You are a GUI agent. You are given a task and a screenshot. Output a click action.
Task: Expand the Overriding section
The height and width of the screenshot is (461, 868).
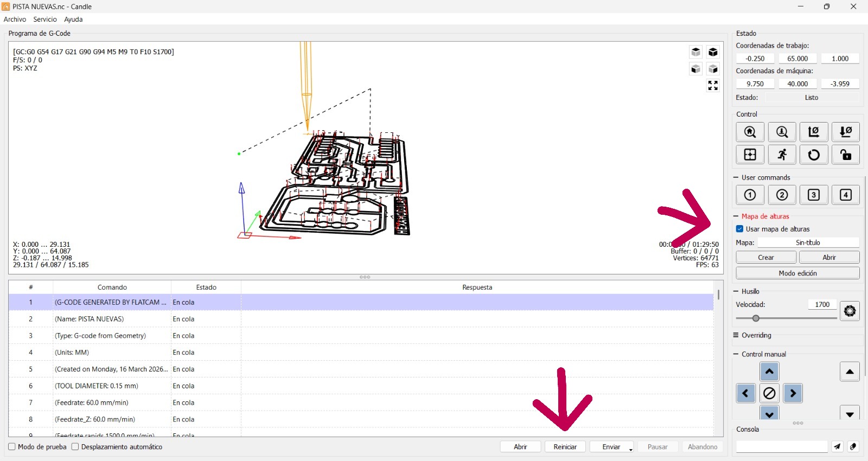pyautogui.click(x=736, y=335)
